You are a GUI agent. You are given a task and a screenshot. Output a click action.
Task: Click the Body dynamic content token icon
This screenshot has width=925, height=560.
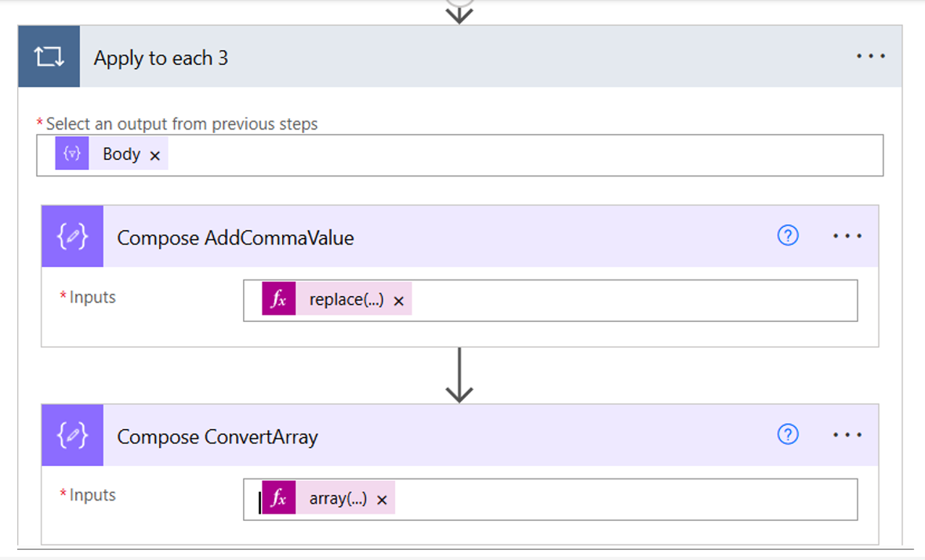[71, 154]
